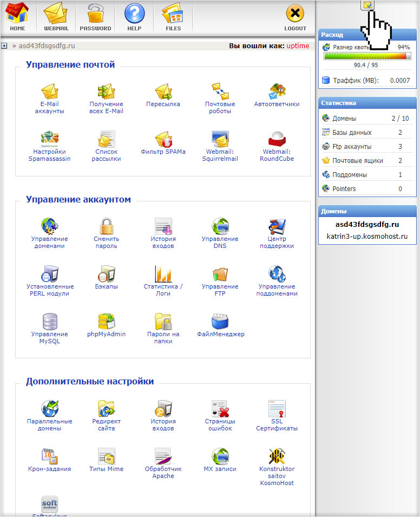Image resolution: width=420 pixels, height=517 pixels.
Task: Click the 90.4 / 95 quota value
Action: pos(366,65)
